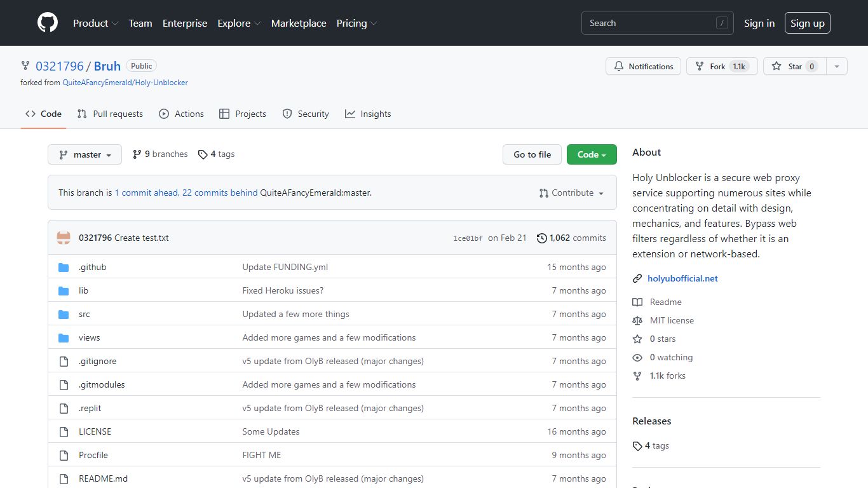Click the tag icon under Releases
The width and height of the screenshot is (868, 488).
[x=637, y=445]
